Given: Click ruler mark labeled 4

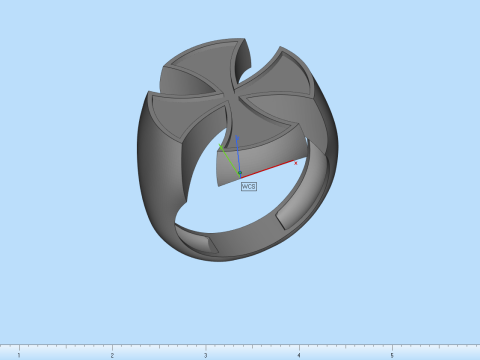Looking at the screenshot, I should [x=299, y=355].
